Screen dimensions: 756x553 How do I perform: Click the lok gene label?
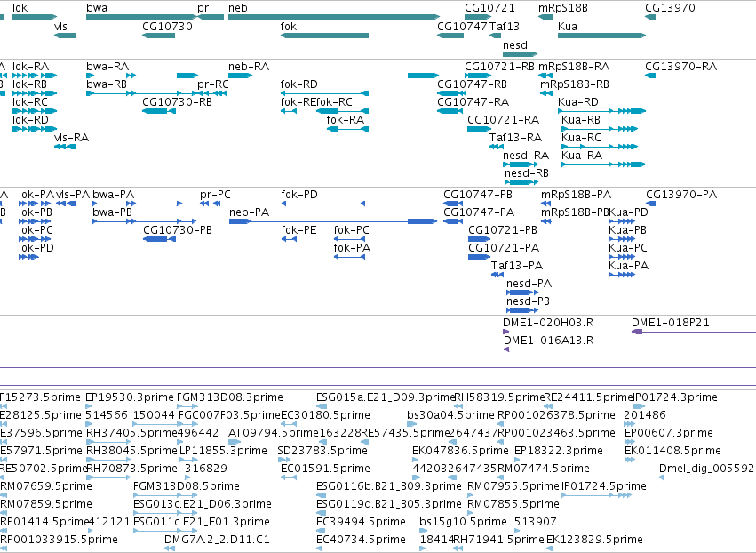pyautogui.click(x=20, y=8)
